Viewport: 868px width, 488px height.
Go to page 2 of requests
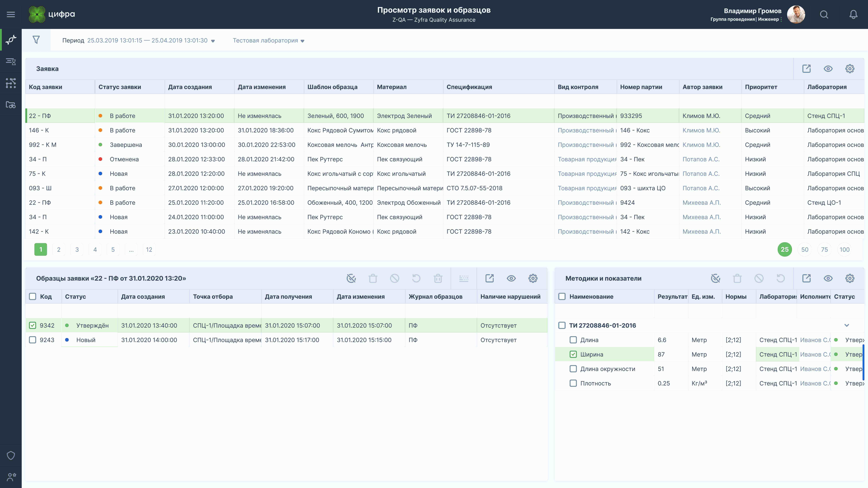tap(59, 250)
